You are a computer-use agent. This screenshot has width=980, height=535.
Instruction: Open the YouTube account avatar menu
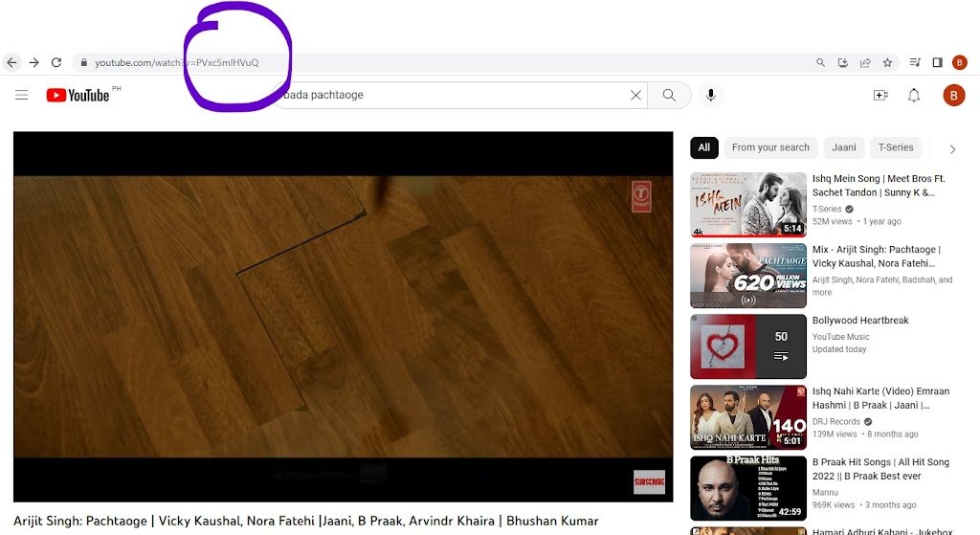tap(954, 95)
